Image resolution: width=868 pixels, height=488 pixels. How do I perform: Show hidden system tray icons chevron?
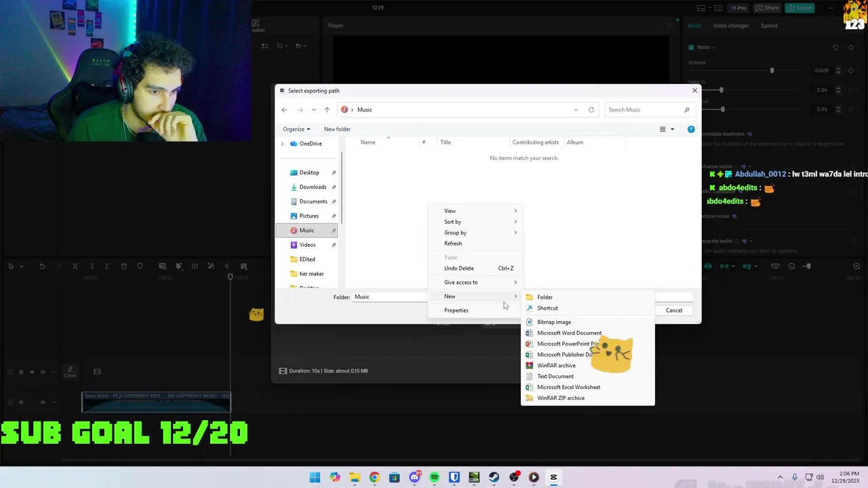click(x=780, y=477)
